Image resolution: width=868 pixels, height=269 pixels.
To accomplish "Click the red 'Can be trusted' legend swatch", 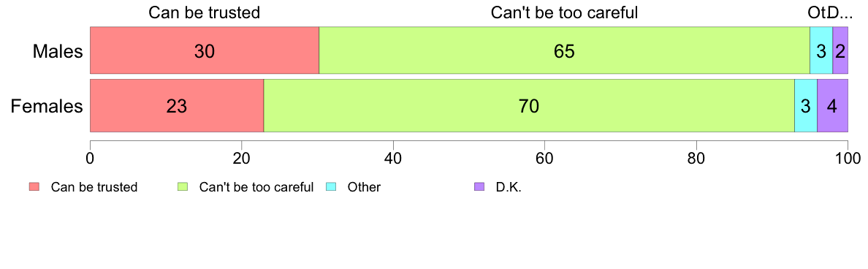I will [34, 187].
